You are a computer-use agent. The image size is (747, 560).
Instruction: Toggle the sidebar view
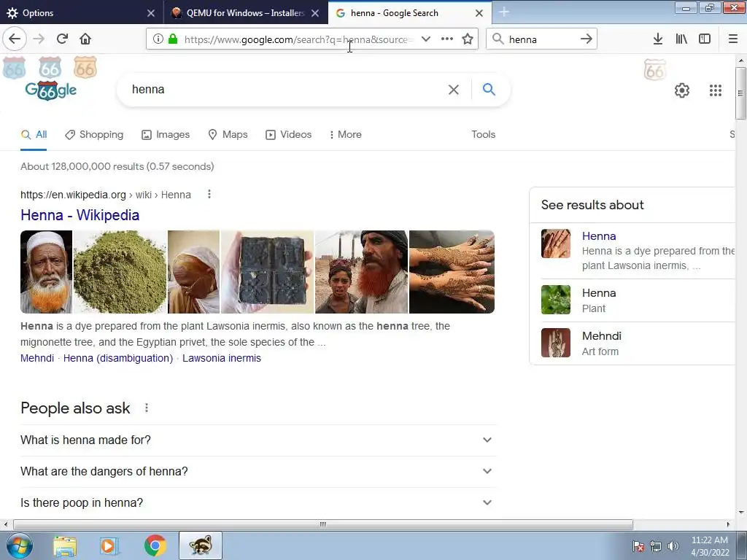(705, 39)
